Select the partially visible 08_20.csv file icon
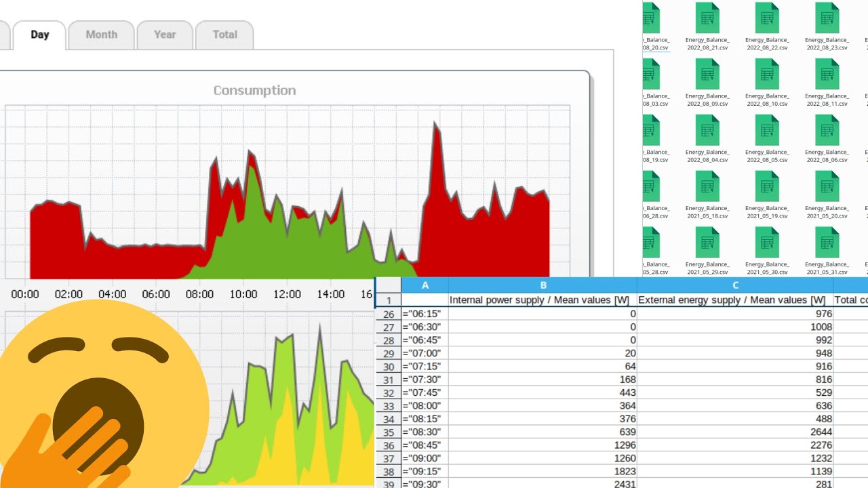Screen dimensions: 868x488 (651, 18)
